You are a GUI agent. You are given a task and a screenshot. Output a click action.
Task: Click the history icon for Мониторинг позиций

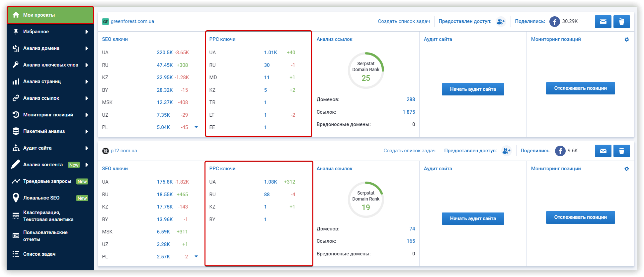(x=16, y=115)
